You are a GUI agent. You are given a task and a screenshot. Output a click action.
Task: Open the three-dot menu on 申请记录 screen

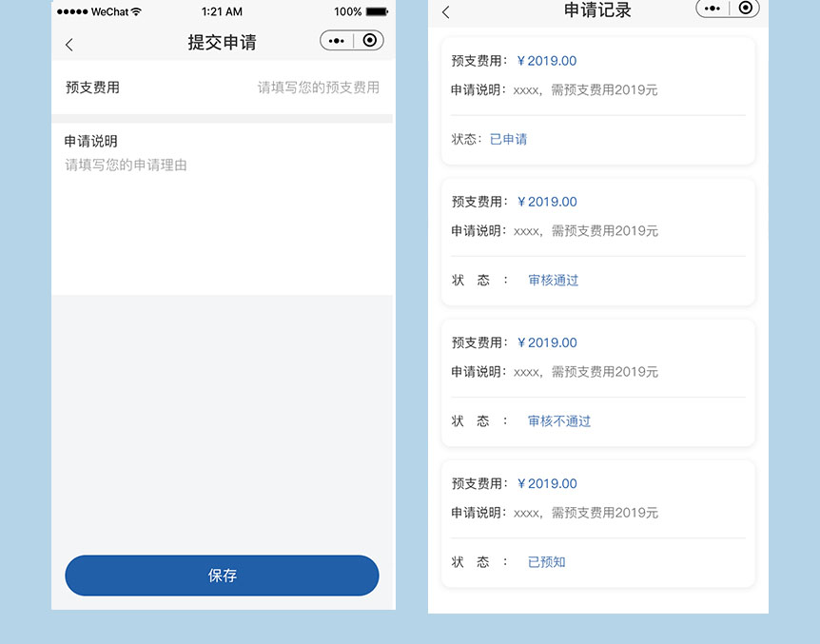pyautogui.click(x=713, y=8)
